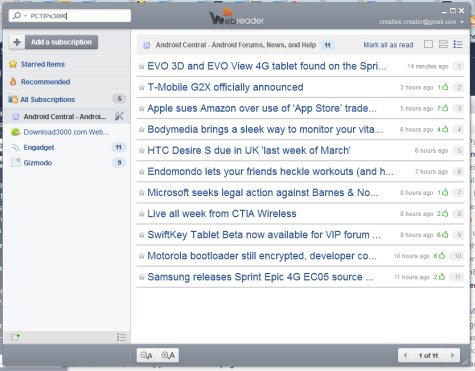Star the Samsung Epic 4G article
The image size is (475, 371).
pyautogui.click(x=142, y=277)
